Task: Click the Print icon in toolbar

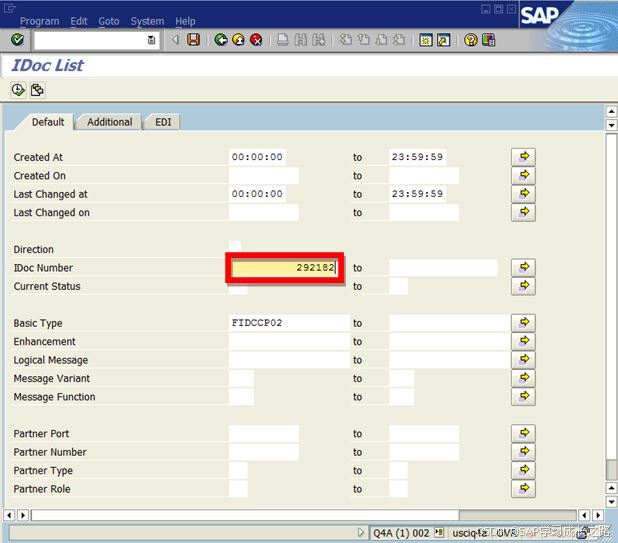Action: coord(283,40)
